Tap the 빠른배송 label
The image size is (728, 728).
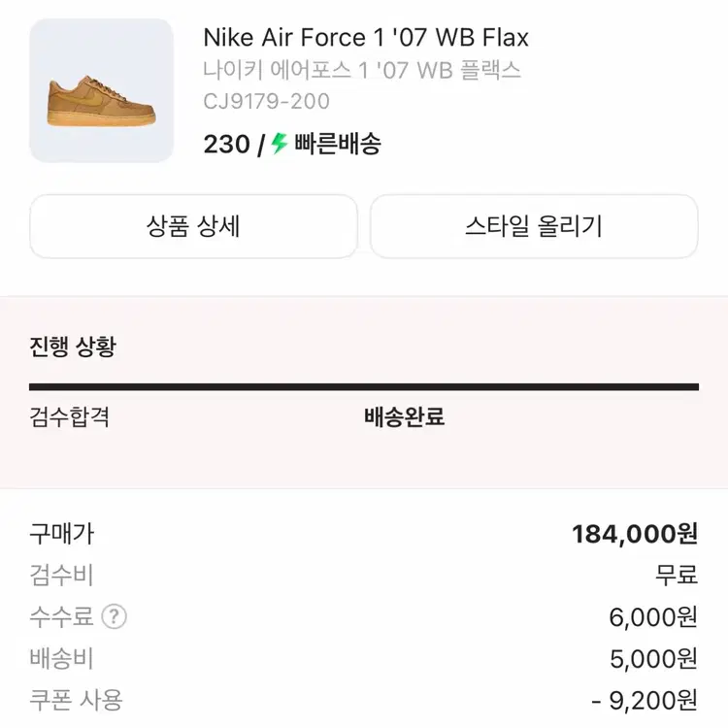338,145
